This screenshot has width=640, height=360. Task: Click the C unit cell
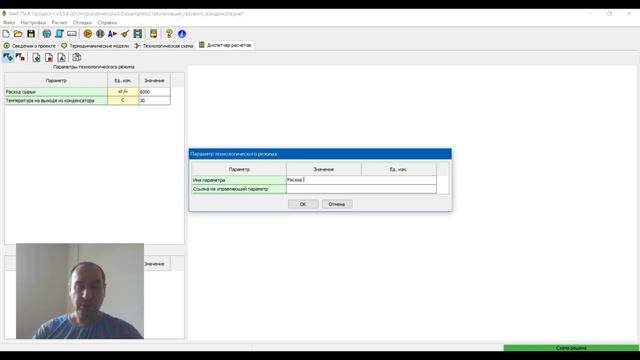pyautogui.click(x=123, y=100)
